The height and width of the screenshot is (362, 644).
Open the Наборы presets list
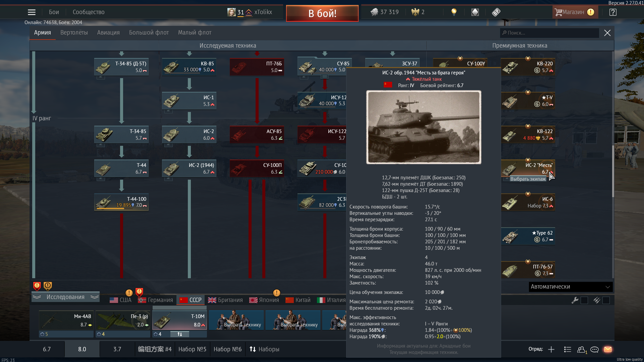(x=264, y=349)
